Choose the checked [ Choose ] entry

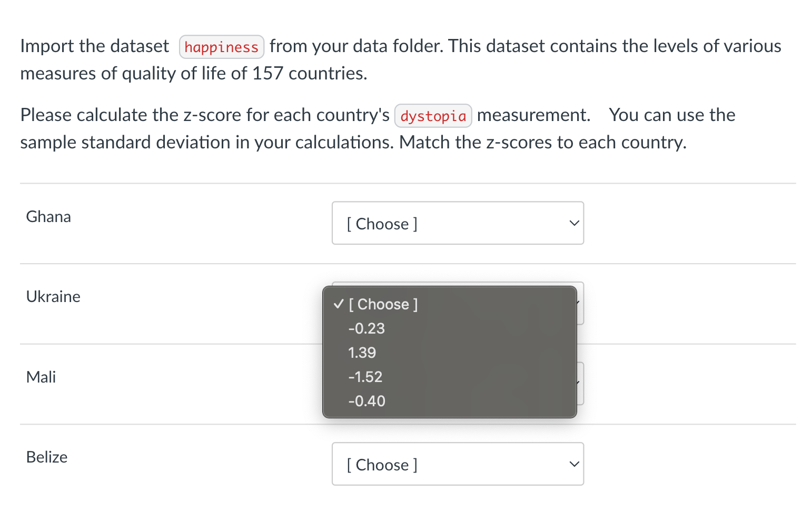tap(383, 304)
